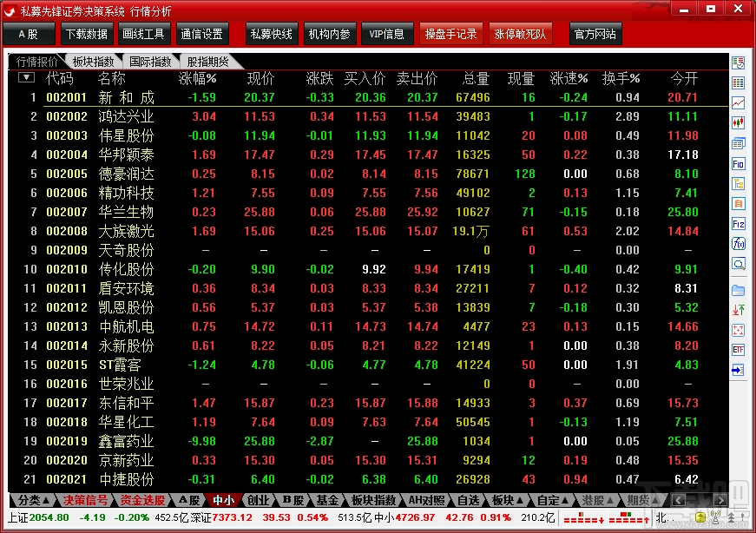The image size is (756, 533).
Task: Open the ETF analysis icon
Action: [x=738, y=350]
